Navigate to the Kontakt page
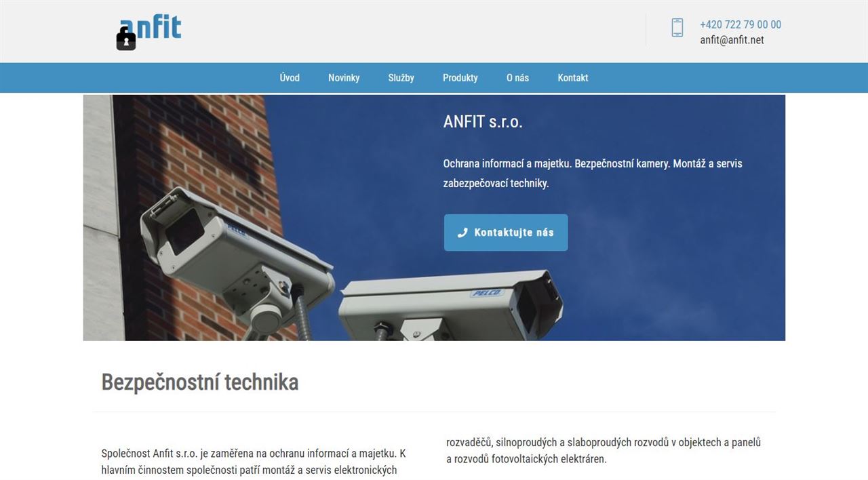The image size is (868, 480). click(573, 78)
